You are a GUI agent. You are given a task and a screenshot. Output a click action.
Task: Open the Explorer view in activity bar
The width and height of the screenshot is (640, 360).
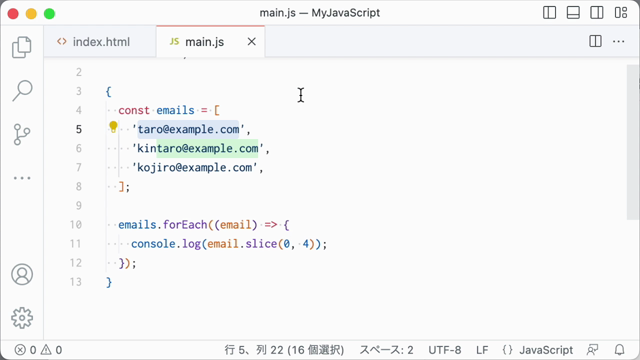[x=22, y=47]
